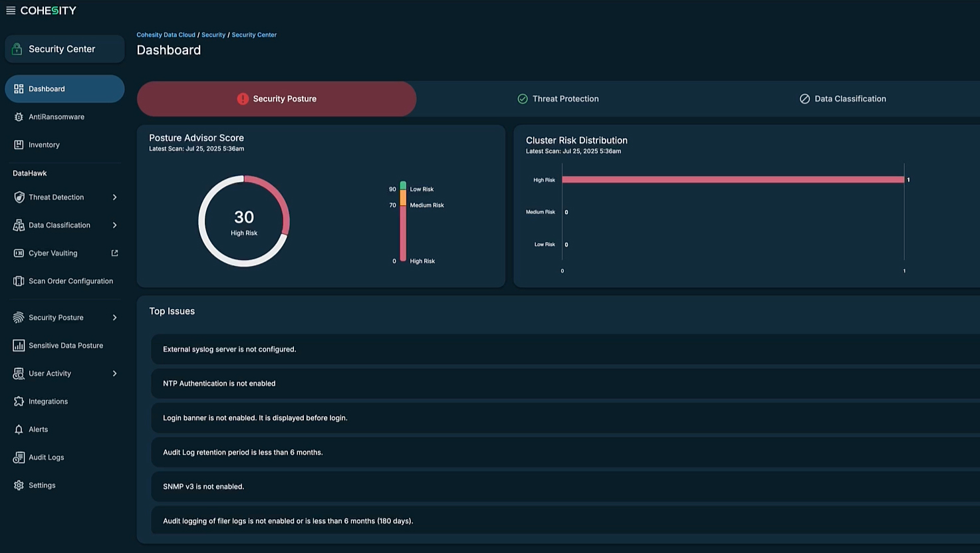Click the Sensitive Data Posture chart icon

tap(19, 346)
